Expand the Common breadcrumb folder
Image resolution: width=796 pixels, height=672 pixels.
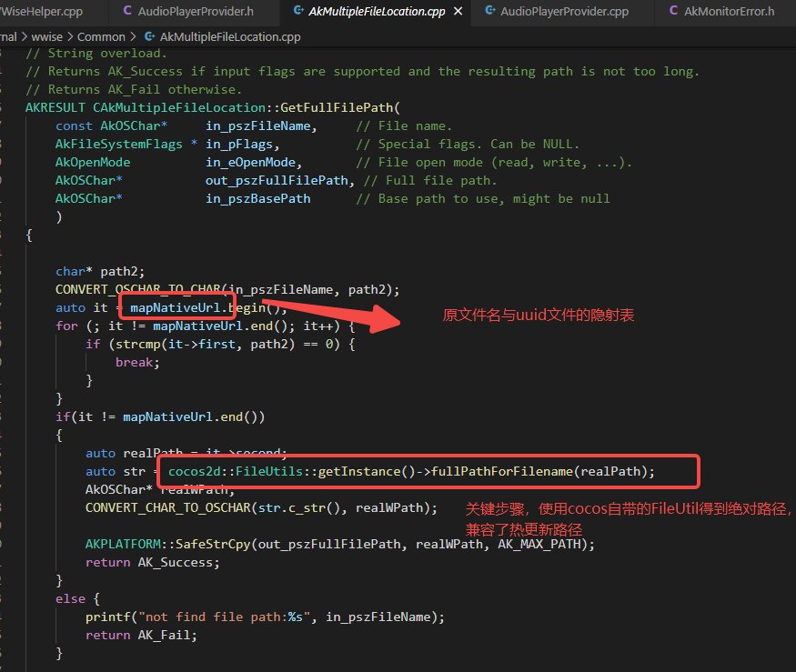coord(101,37)
